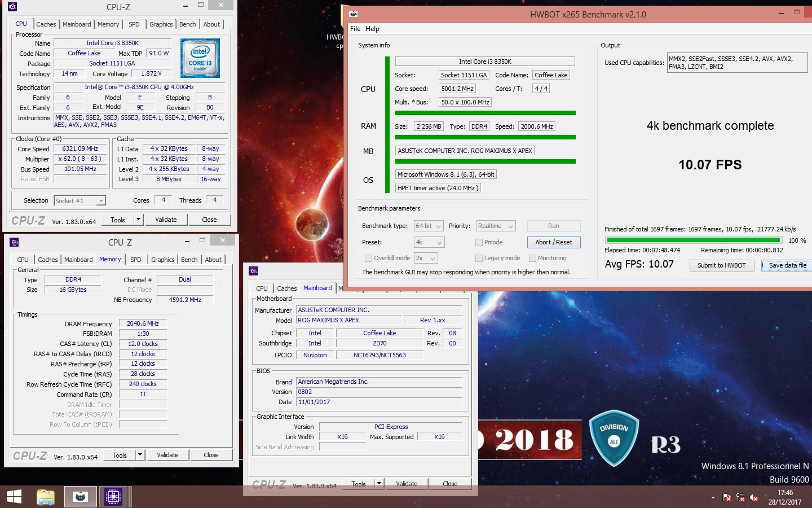Click the Core Voltage 1.872 V value
The height and width of the screenshot is (508, 812).
pyautogui.click(x=151, y=73)
